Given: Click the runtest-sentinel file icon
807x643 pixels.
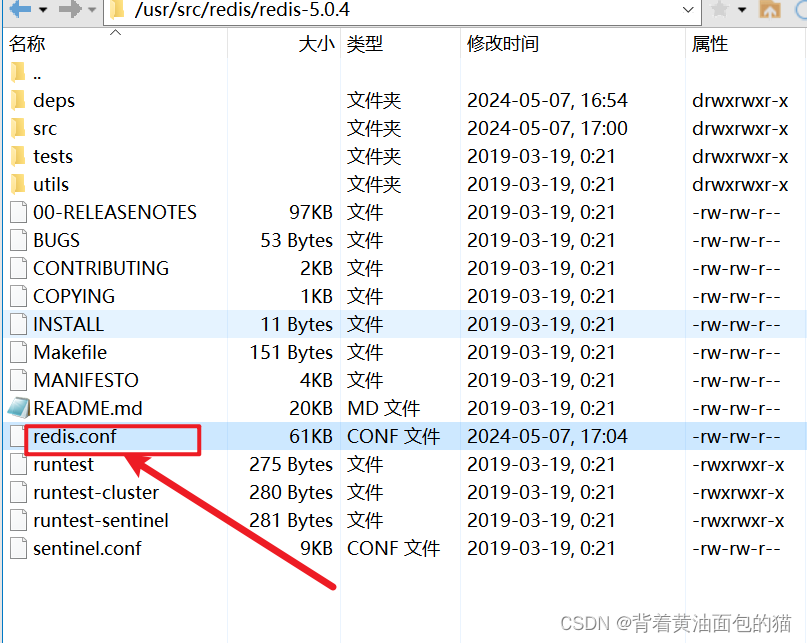Looking at the screenshot, I should [x=19, y=520].
